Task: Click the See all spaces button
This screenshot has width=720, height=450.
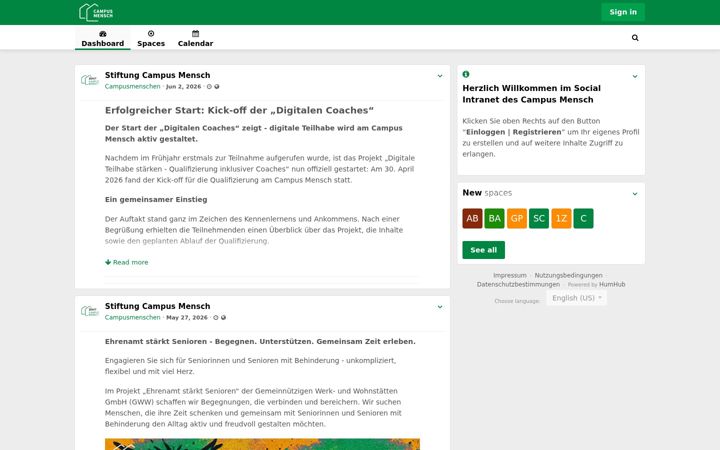Action: (x=484, y=250)
